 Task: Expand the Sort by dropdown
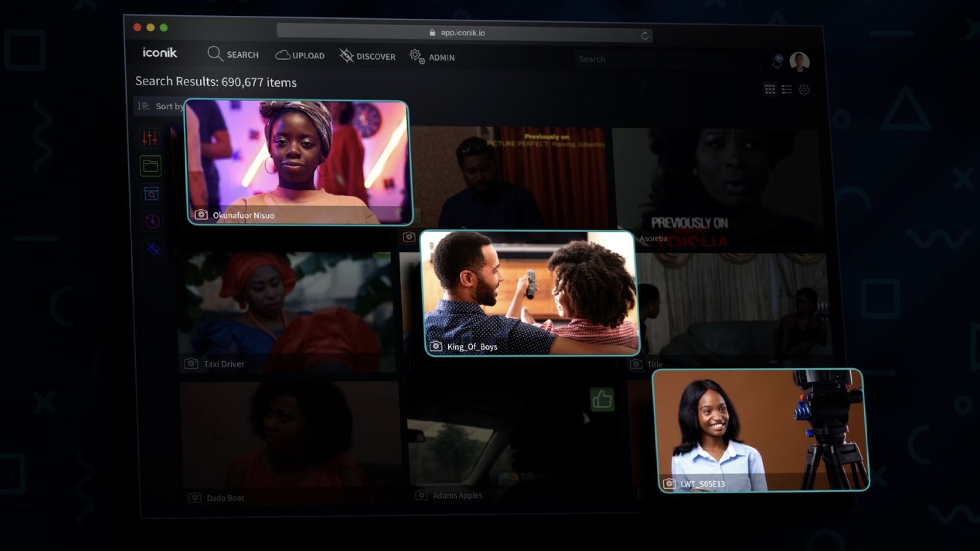pos(161,106)
